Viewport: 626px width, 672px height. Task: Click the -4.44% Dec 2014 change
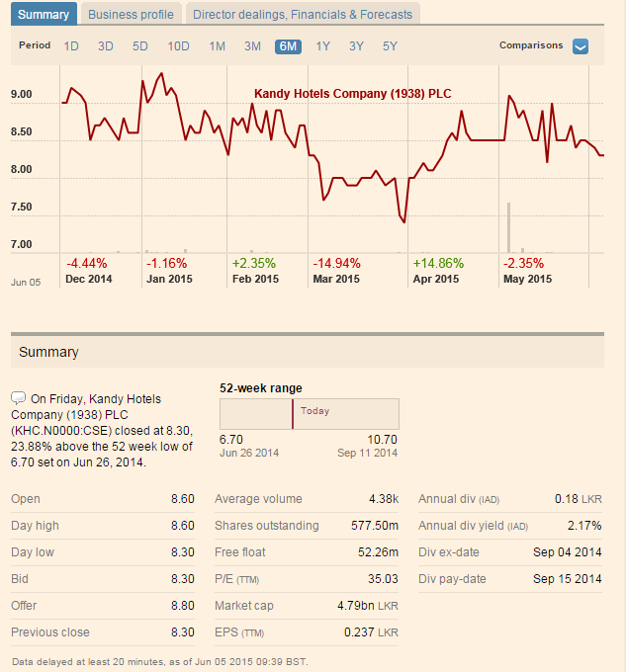[87, 263]
